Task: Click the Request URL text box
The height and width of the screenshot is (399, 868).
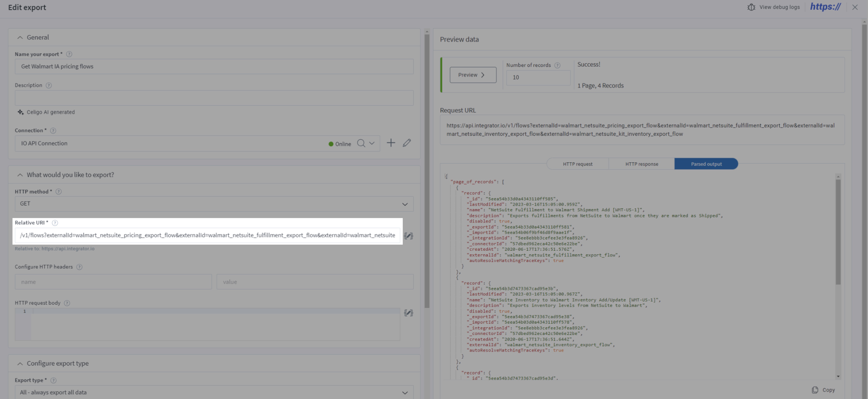Action: pos(642,130)
